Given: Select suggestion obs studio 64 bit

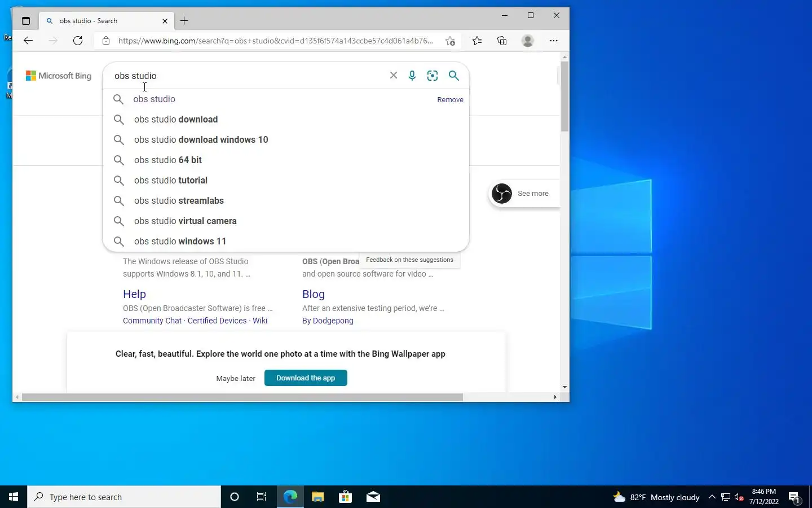Looking at the screenshot, I should (286, 160).
